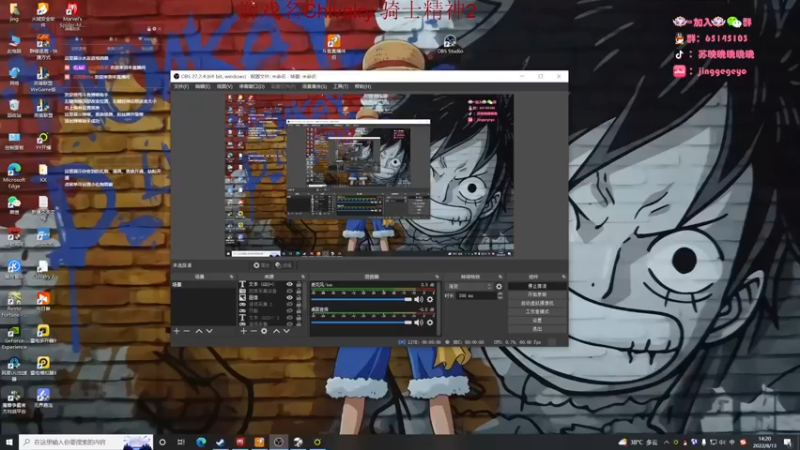Open Task View on the taskbar

pos(181,442)
